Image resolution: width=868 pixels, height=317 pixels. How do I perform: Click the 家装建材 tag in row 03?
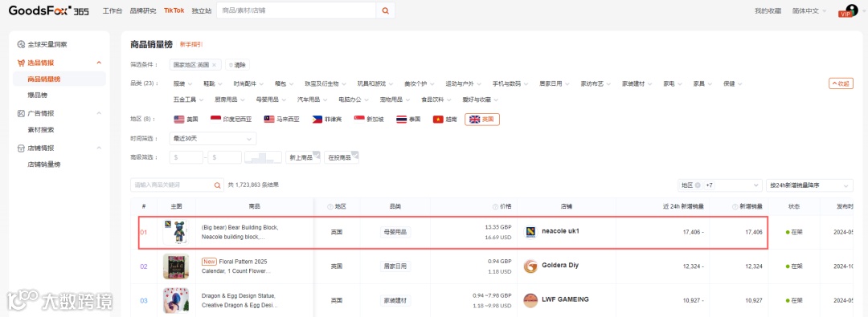[395, 300]
